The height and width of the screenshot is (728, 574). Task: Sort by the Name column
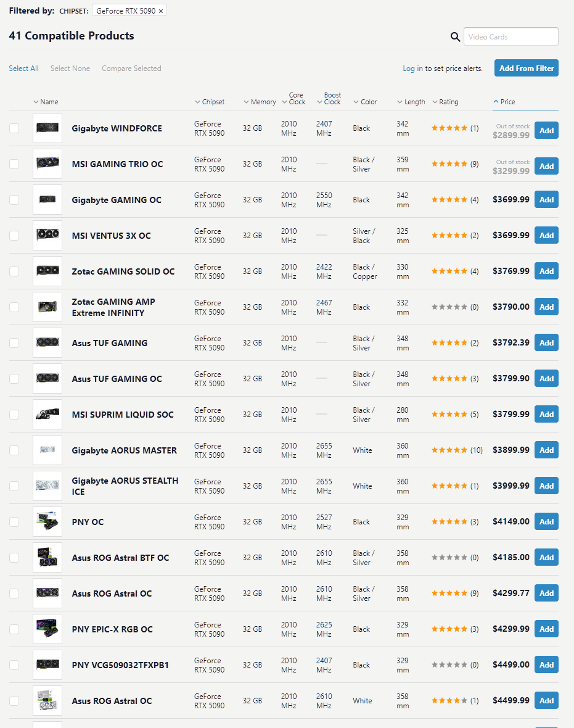(x=46, y=102)
